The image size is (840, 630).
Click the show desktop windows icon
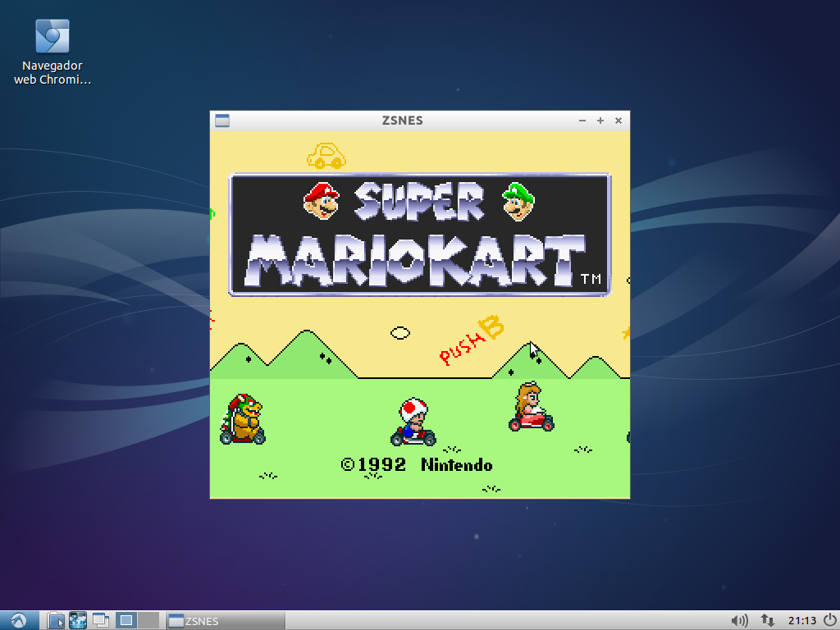pyautogui.click(x=101, y=620)
